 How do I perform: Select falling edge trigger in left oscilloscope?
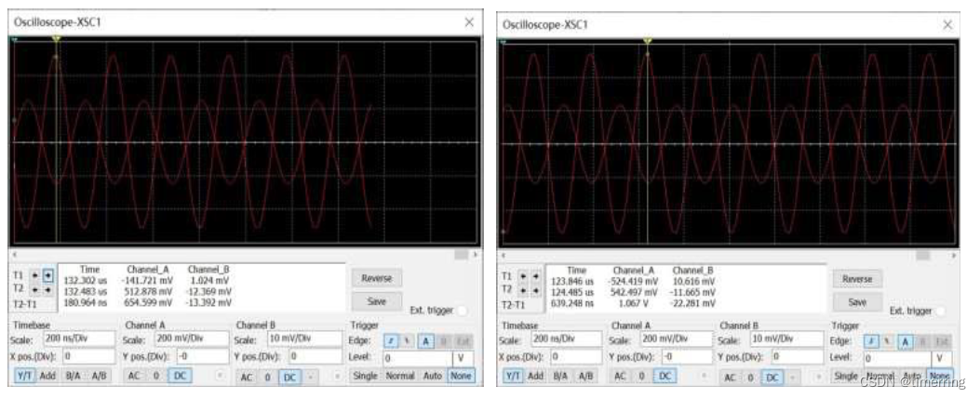407,340
